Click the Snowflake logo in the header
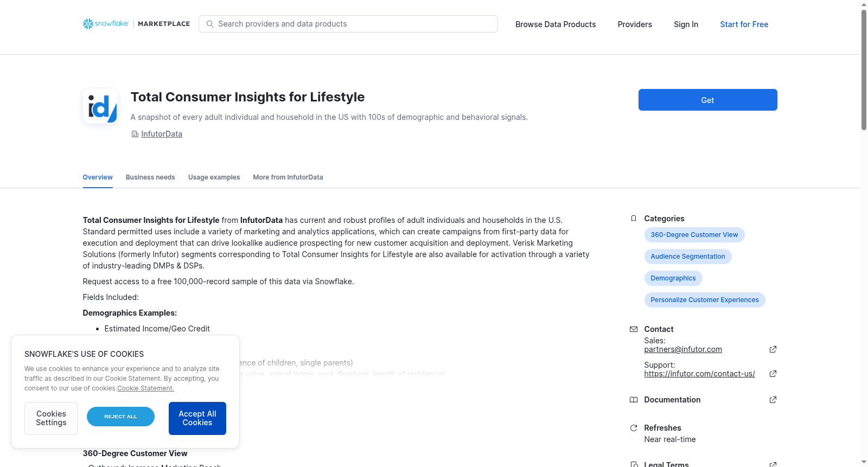Viewport: 868px width, 467px height. coord(106,24)
